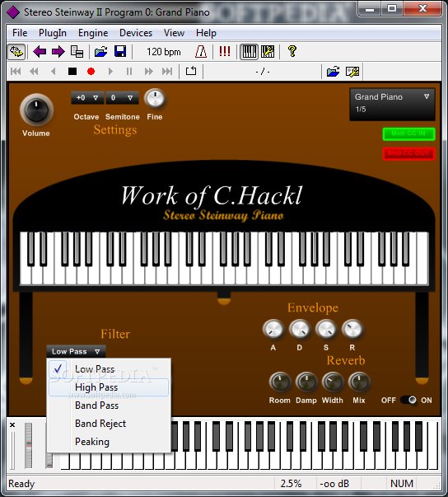The image size is (448, 497).
Task: Open the Devices menu
Action: (136, 33)
